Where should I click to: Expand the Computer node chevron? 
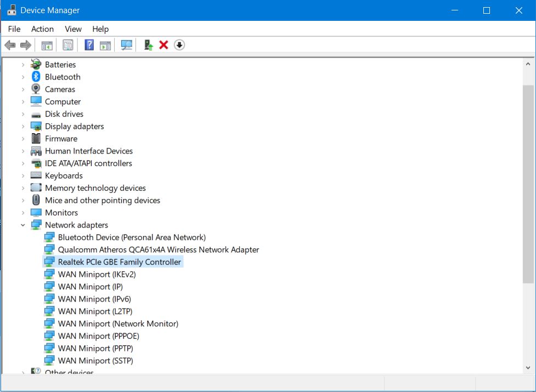coord(23,101)
